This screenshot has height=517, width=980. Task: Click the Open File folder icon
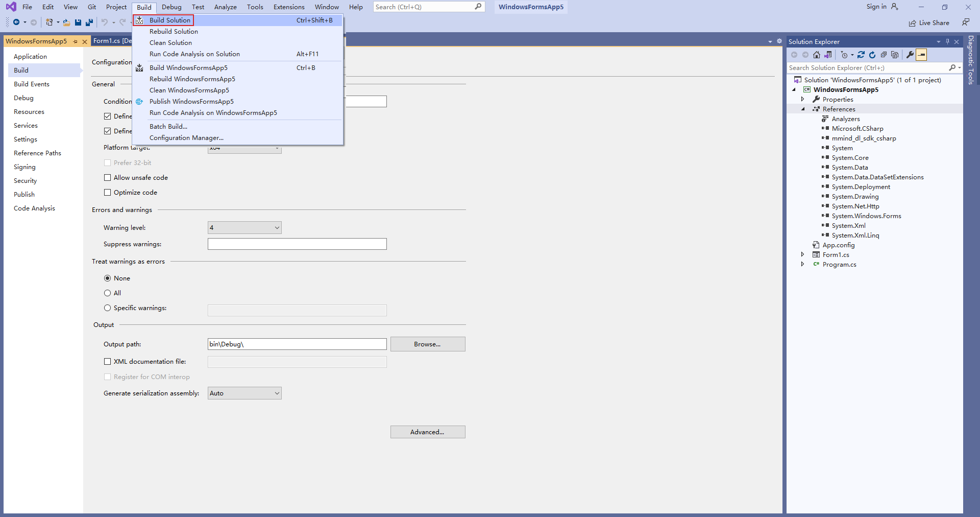pyautogui.click(x=66, y=22)
